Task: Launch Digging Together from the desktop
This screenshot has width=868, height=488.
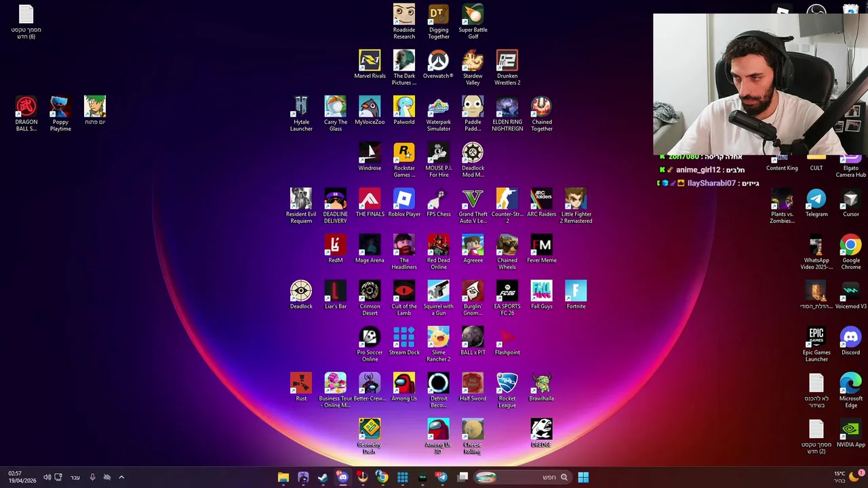Action: pyautogui.click(x=439, y=22)
